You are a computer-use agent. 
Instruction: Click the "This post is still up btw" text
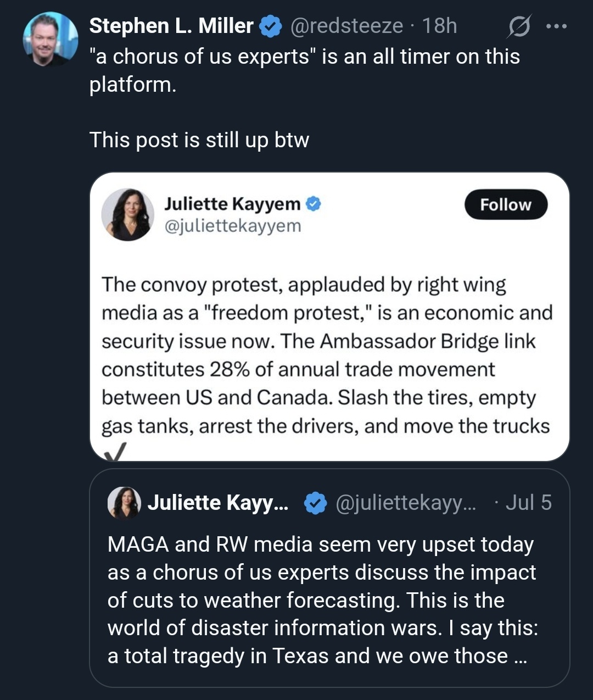(x=199, y=140)
